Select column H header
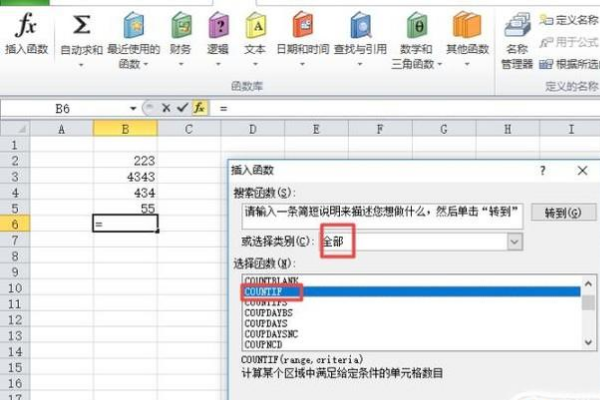Image resolution: width=600 pixels, height=400 pixels. [507, 129]
